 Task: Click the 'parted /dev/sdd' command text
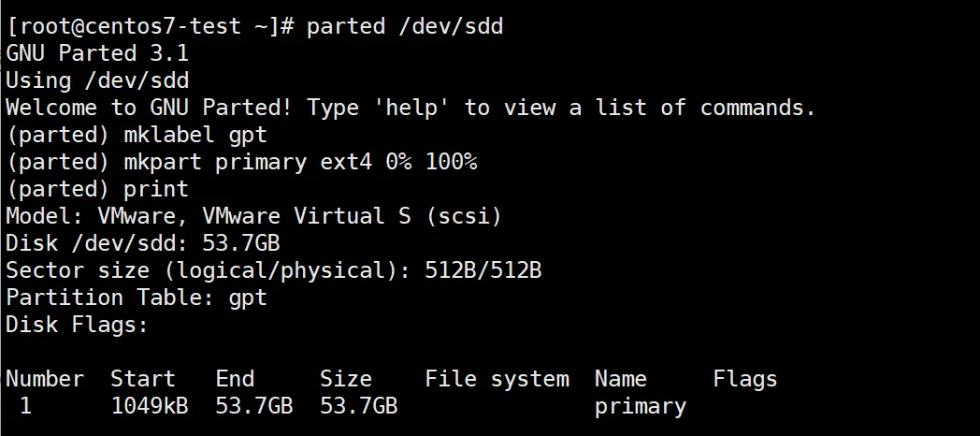point(405,26)
